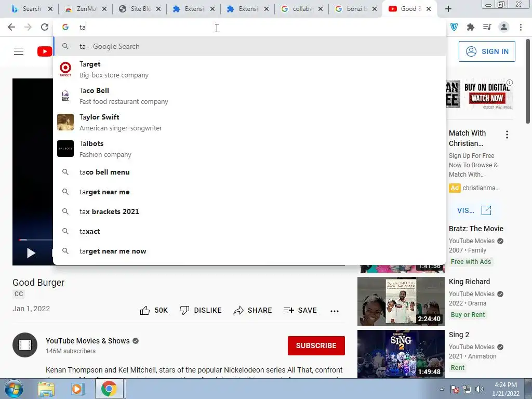Select the Taco Bell suggestion

pos(249,96)
